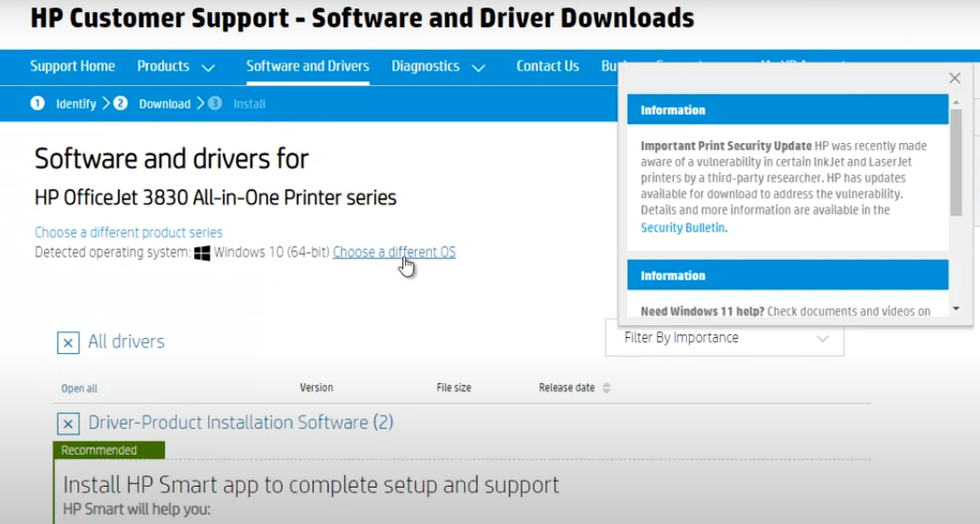This screenshot has height=524, width=980.
Task: Click the All drivers heading text
Action: click(x=126, y=342)
